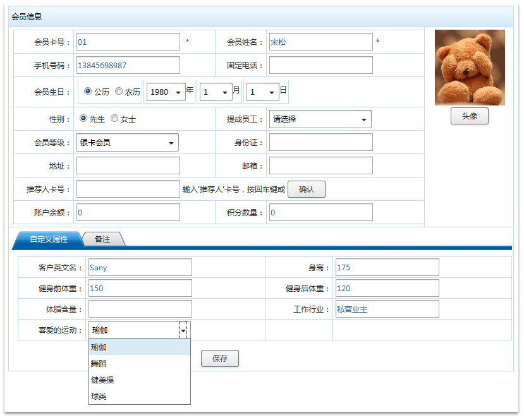Screen dimensions: 524x420
Task: Select the 公历 calendar radio button
Action: (88, 91)
